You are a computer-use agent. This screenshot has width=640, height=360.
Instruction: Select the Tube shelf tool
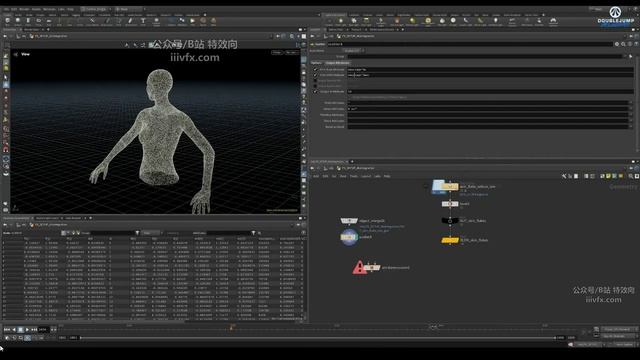point(28,21)
